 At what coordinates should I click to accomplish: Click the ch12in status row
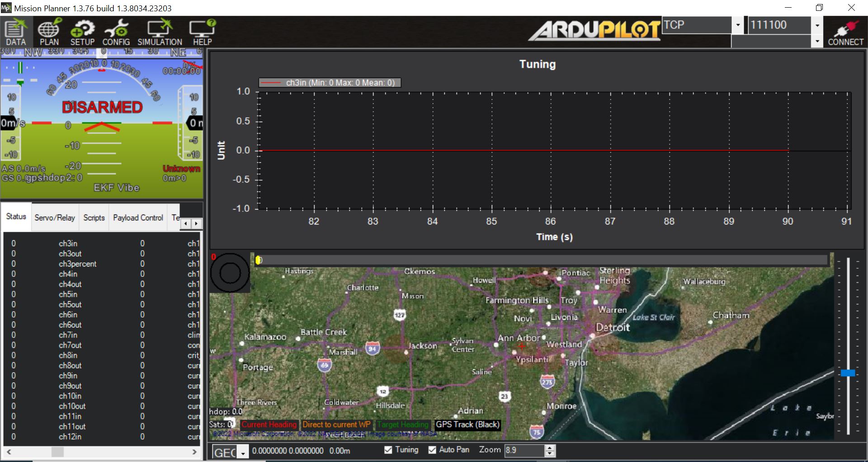(102, 437)
